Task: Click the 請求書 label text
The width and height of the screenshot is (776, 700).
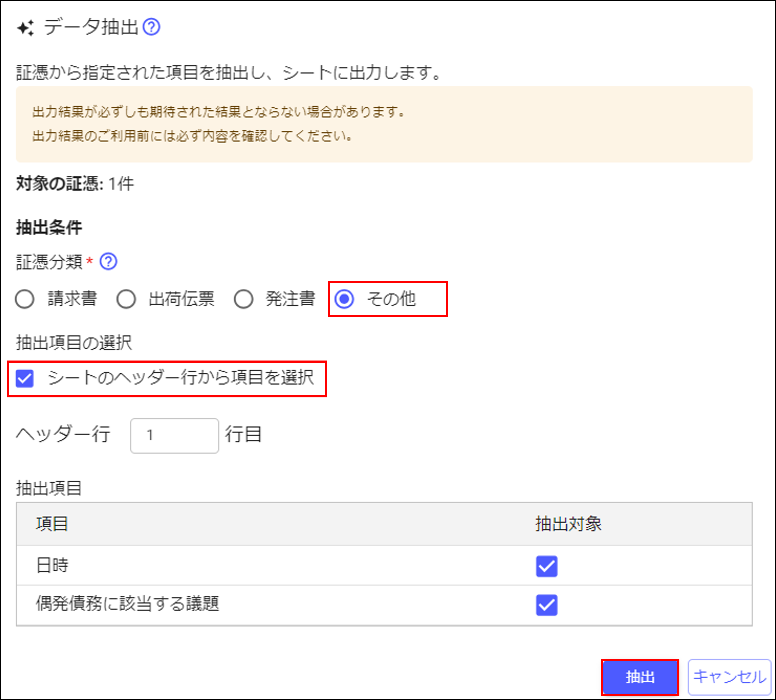Action: tap(72, 299)
